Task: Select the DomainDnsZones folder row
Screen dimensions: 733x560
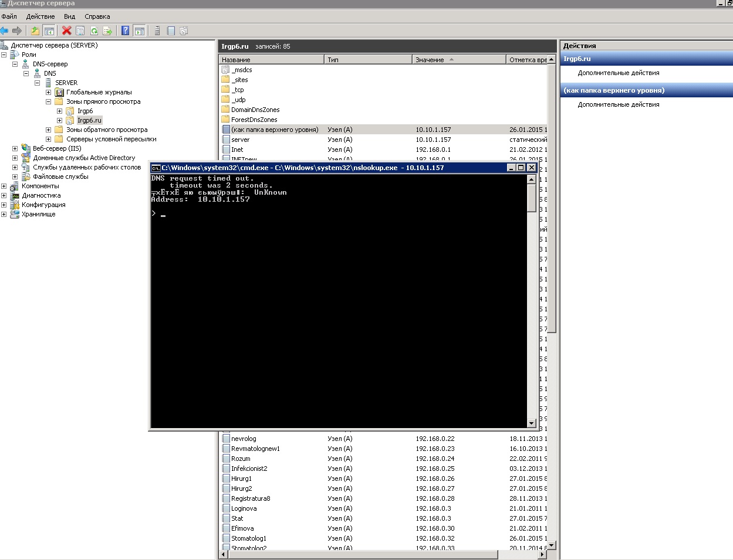Action: pyautogui.click(x=255, y=110)
